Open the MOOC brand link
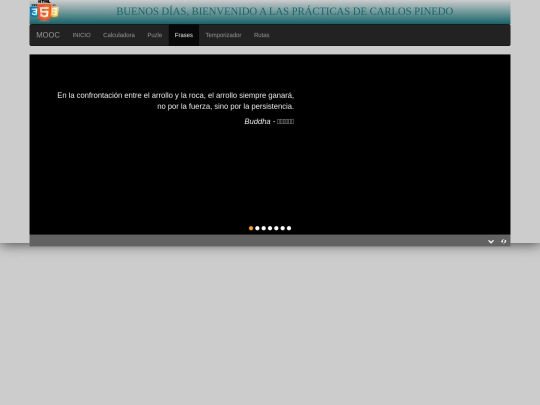The image size is (540, 405). pyautogui.click(x=48, y=35)
